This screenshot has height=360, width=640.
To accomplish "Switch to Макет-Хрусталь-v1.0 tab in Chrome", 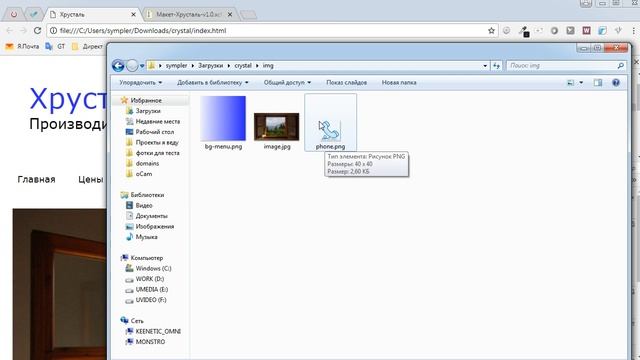I will pos(189,14).
